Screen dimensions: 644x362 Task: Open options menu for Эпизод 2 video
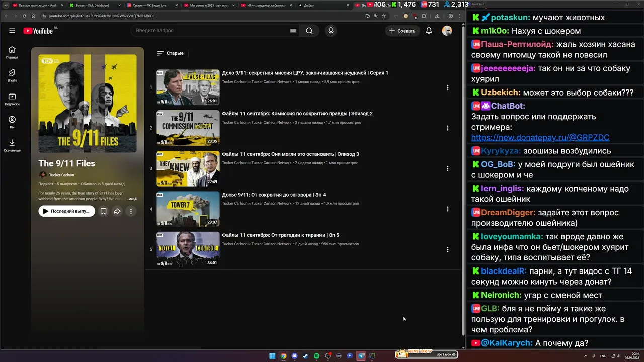(447, 128)
